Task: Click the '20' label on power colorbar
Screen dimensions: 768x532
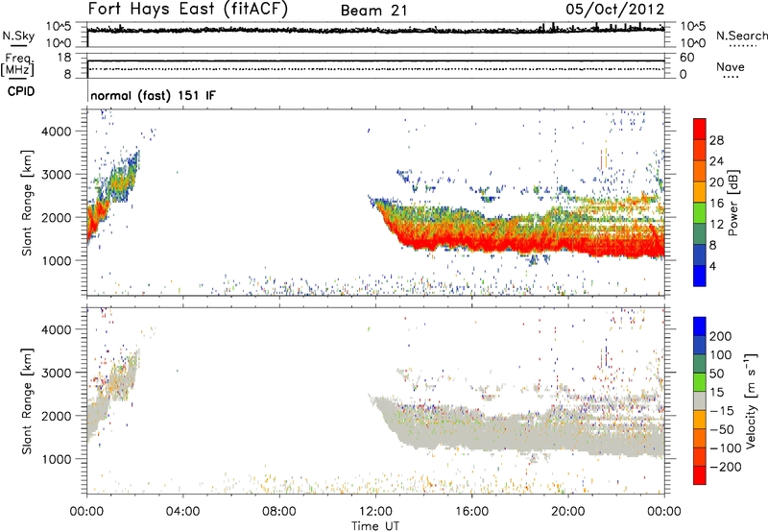Action: click(716, 182)
